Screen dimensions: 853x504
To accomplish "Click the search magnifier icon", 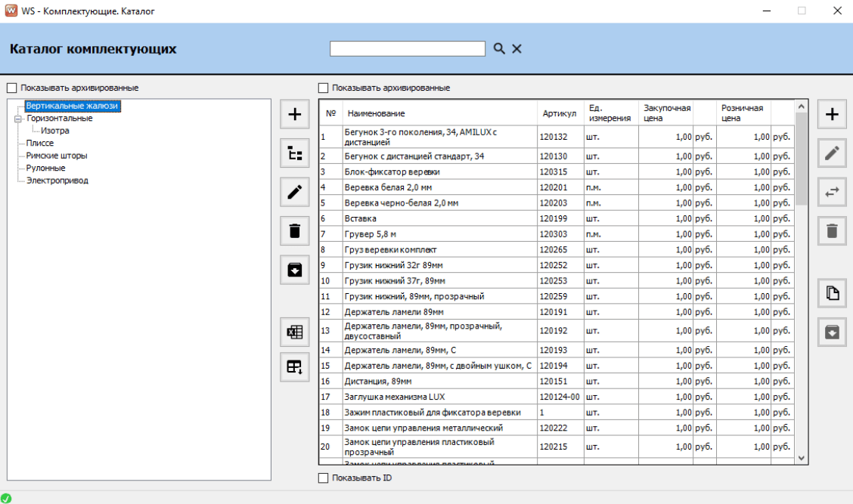I will click(x=499, y=48).
